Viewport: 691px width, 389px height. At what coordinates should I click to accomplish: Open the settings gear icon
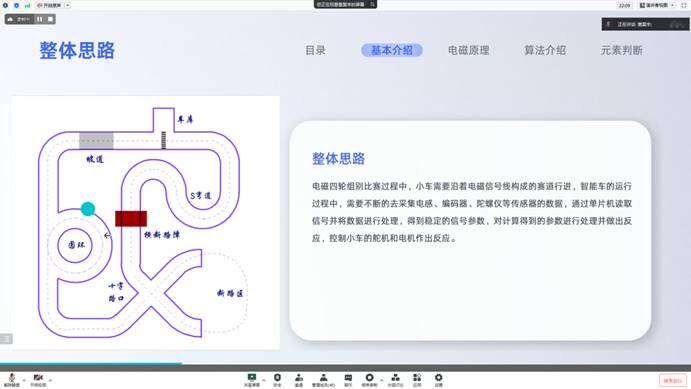click(x=438, y=378)
